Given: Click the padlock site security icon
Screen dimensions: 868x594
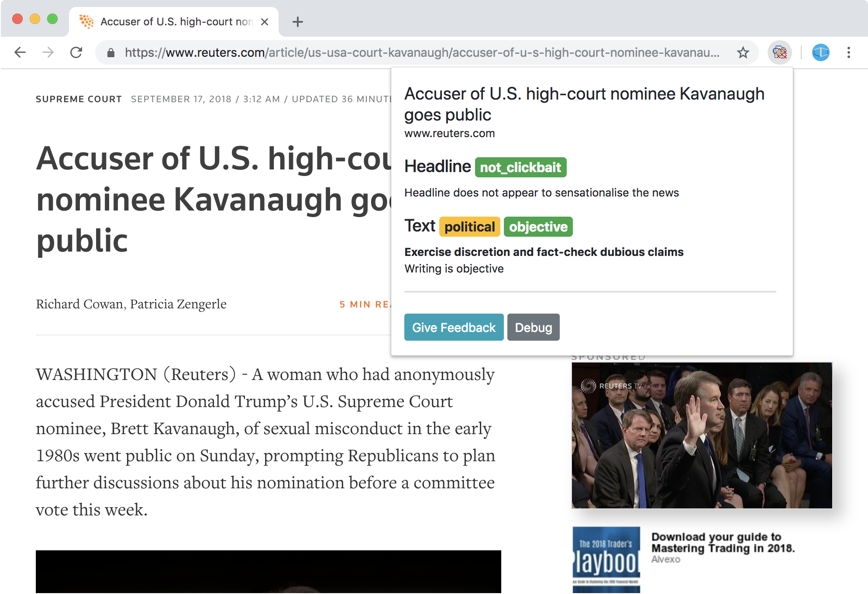Looking at the screenshot, I should click(x=111, y=53).
